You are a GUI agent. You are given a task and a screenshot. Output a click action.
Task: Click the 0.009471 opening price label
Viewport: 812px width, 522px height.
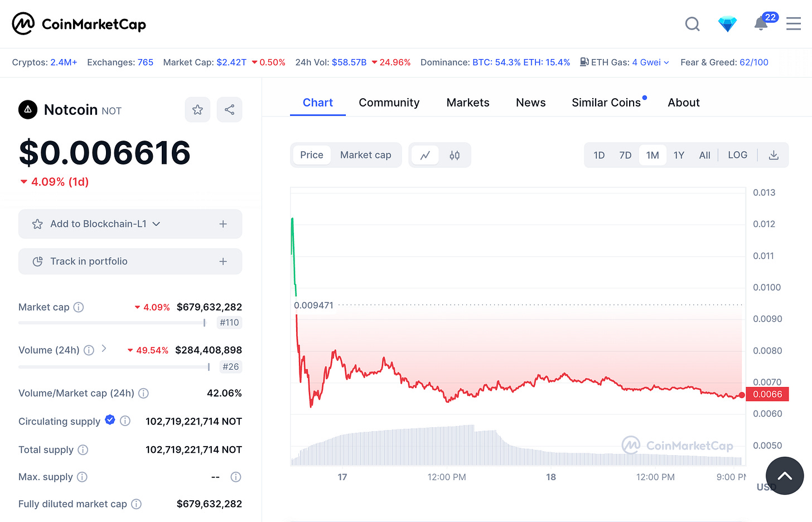(x=313, y=305)
